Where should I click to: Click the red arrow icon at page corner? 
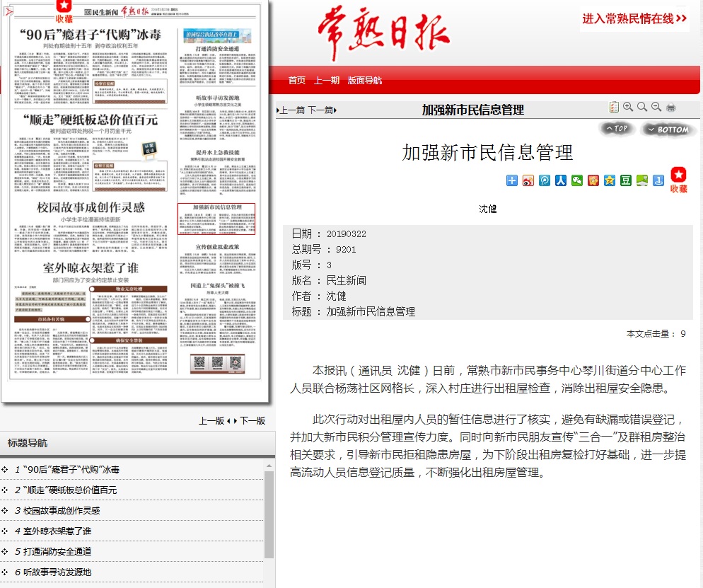(x=8, y=11)
